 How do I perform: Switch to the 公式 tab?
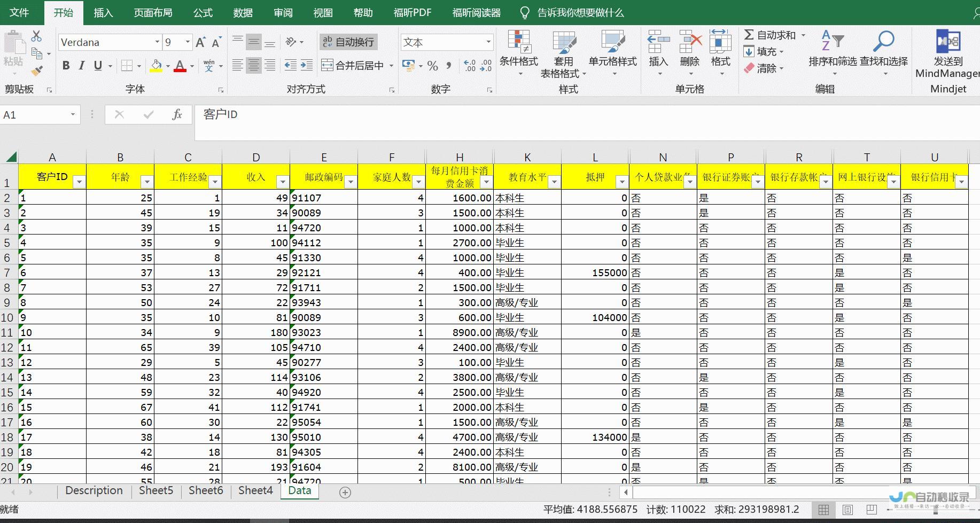pyautogui.click(x=203, y=12)
